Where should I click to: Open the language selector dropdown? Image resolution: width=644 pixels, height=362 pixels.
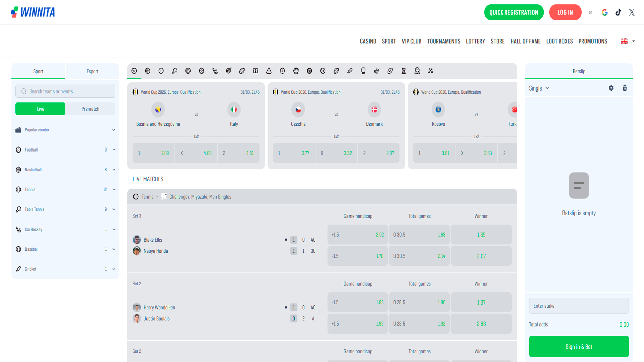[627, 41]
